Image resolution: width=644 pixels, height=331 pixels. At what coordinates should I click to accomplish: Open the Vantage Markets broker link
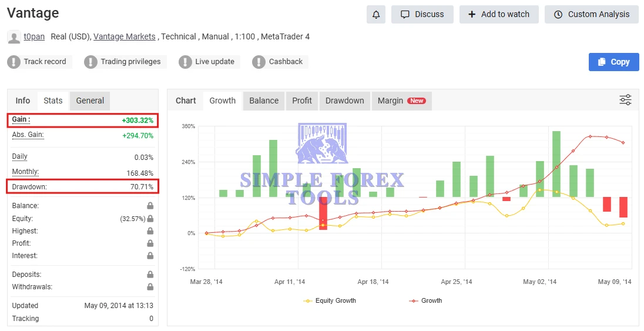125,36
